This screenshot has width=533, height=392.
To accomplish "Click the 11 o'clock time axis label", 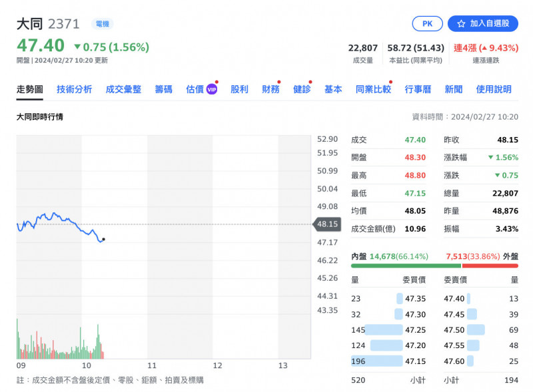I will point(152,365).
